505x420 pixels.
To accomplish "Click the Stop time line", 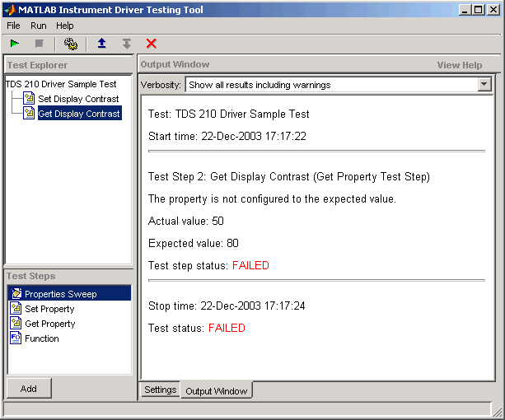I will pos(227,306).
